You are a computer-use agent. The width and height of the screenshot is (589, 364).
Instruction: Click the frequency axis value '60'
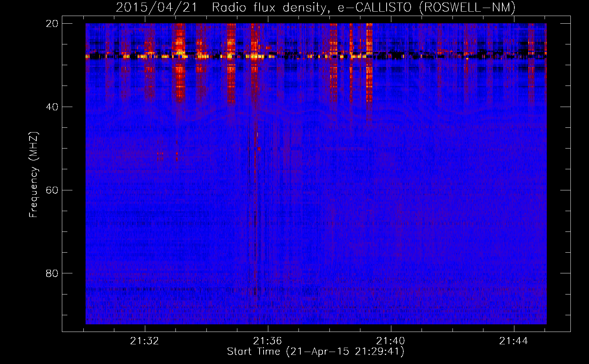(52, 190)
